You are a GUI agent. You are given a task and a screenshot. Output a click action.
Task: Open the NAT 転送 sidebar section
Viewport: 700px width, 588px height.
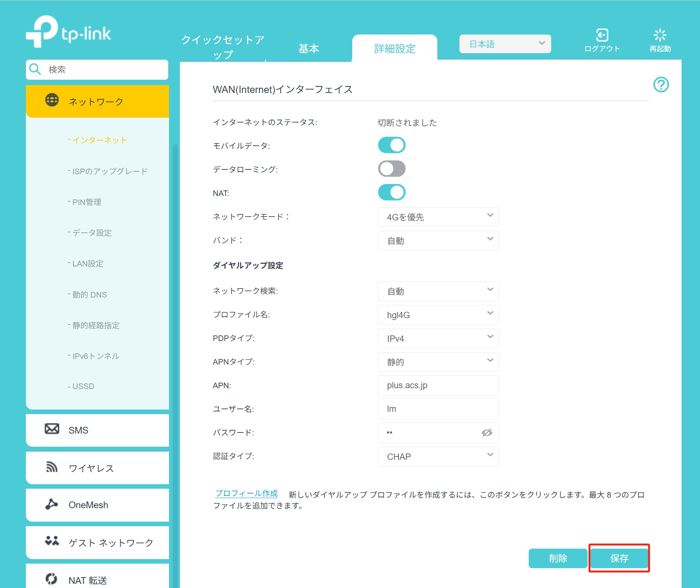(x=97, y=576)
